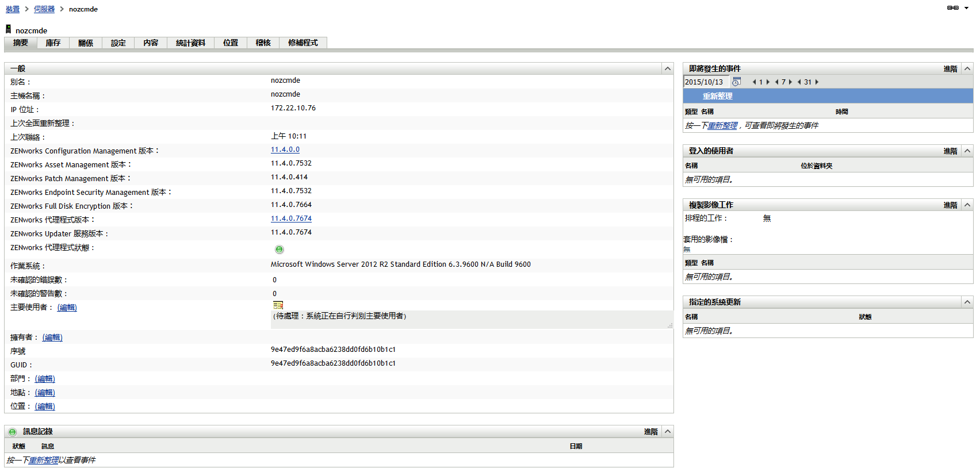Click the last contact time 上午 10:11

pos(289,136)
